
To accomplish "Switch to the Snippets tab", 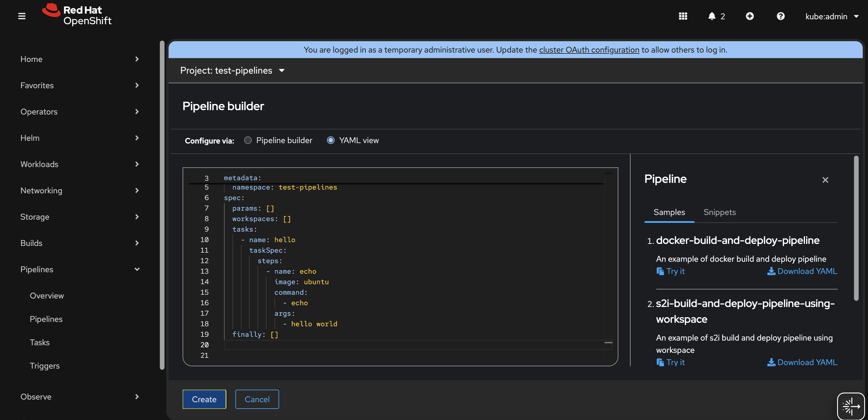I will [x=720, y=212].
